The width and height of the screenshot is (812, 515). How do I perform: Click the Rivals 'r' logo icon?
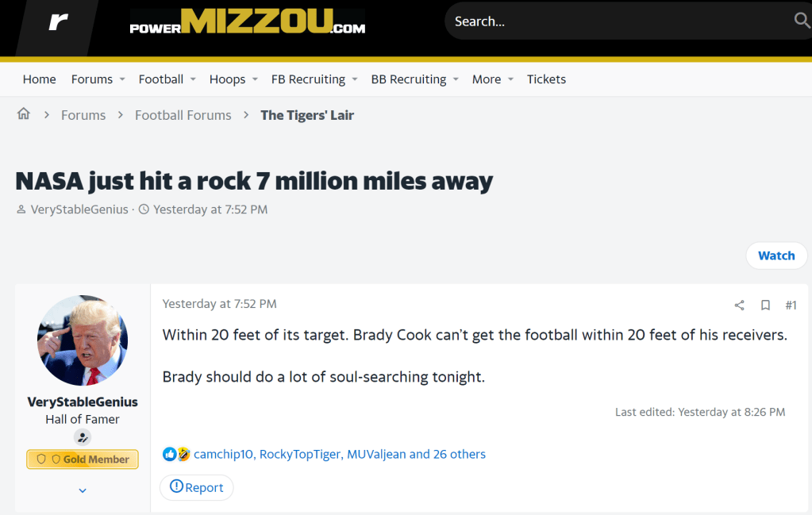point(58,22)
